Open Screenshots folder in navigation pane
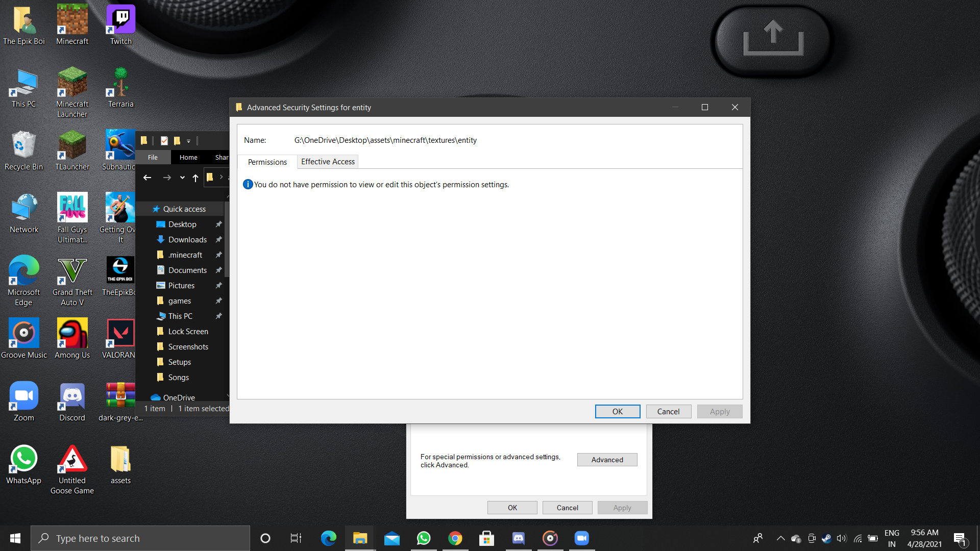Image resolution: width=980 pixels, height=551 pixels. pyautogui.click(x=188, y=347)
